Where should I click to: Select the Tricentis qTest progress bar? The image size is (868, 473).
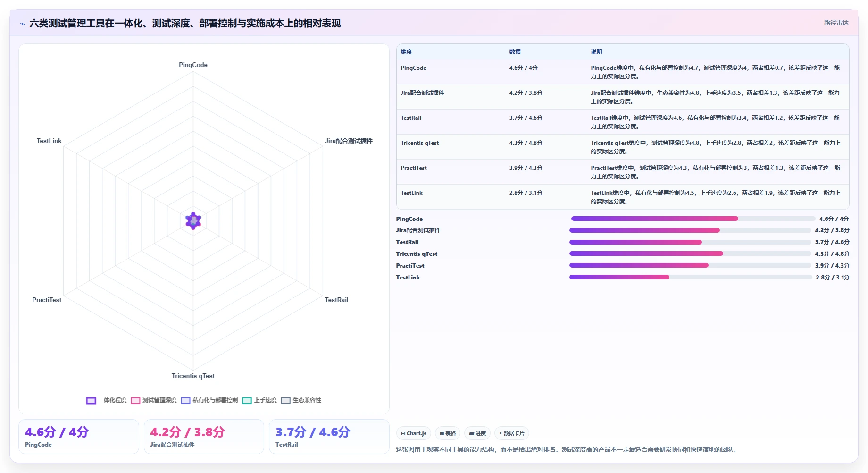coord(690,254)
